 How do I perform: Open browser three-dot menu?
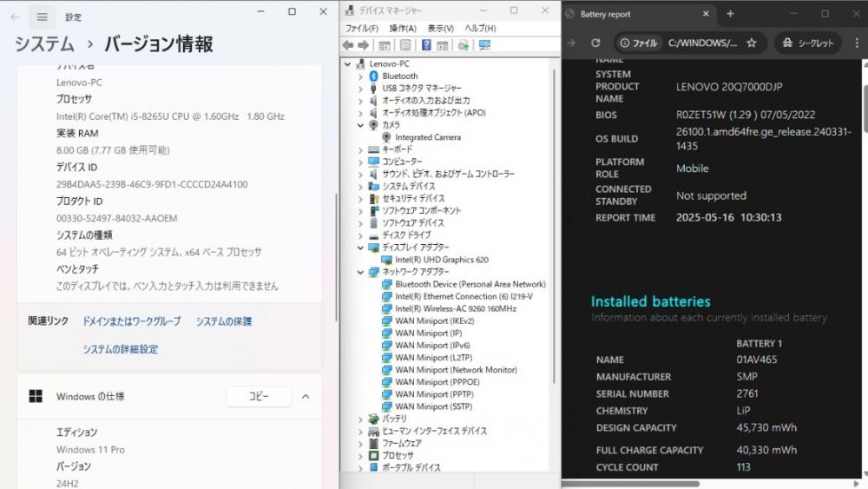tap(857, 43)
